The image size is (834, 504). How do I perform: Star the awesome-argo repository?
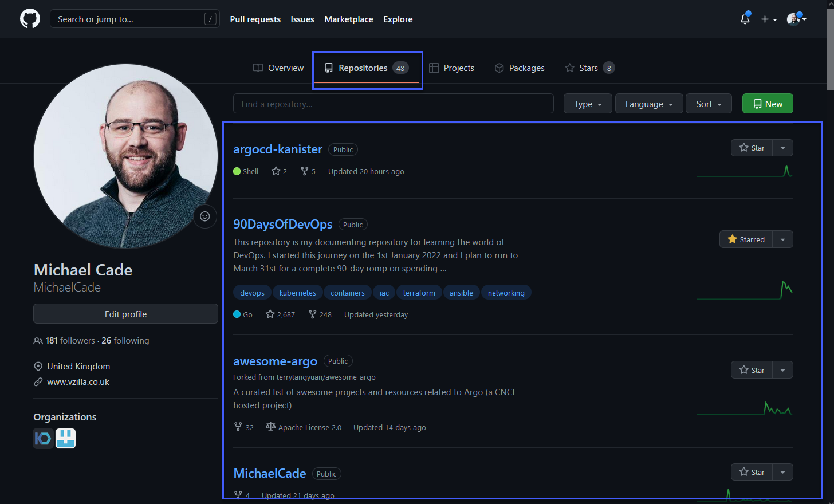coord(752,369)
